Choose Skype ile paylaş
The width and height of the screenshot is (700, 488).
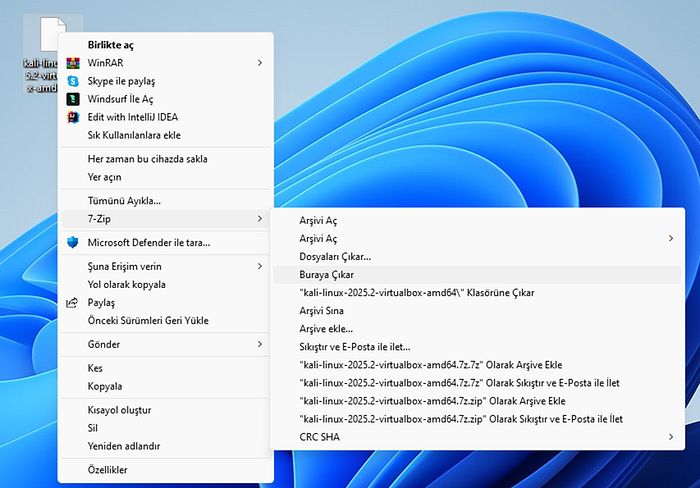pos(166,81)
